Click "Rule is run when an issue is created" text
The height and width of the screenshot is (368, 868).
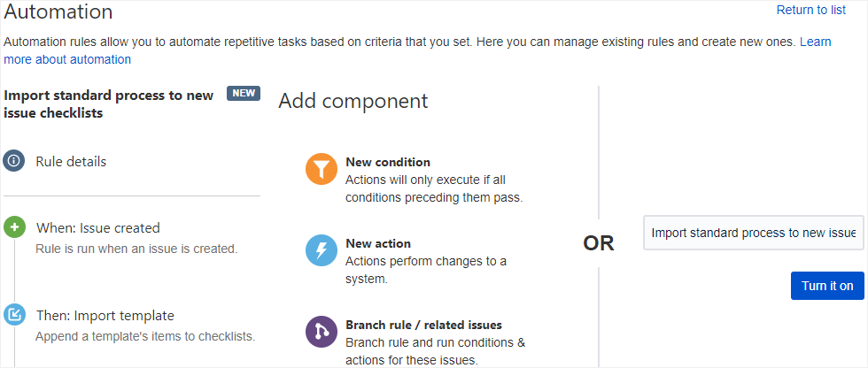pyautogui.click(x=136, y=249)
